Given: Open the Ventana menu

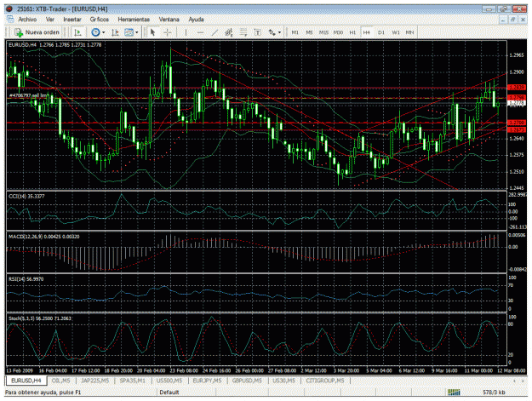Looking at the screenshot, I should (169, 20).
